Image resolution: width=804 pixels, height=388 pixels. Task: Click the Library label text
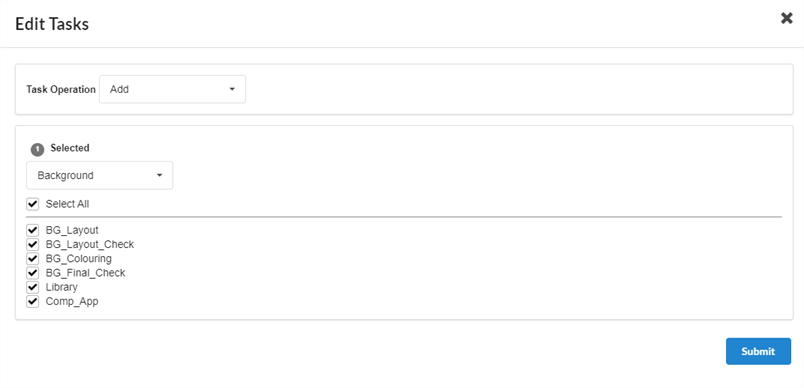pos(62,287)
